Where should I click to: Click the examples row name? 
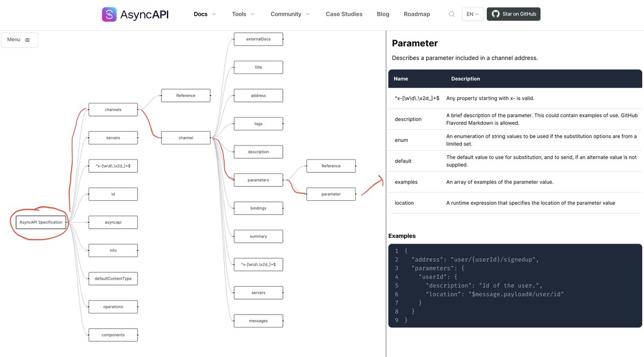pyautogui.click(x=406, y=182)
